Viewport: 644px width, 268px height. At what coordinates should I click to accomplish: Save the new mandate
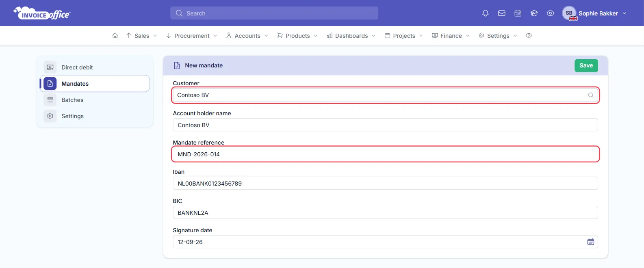586,65
